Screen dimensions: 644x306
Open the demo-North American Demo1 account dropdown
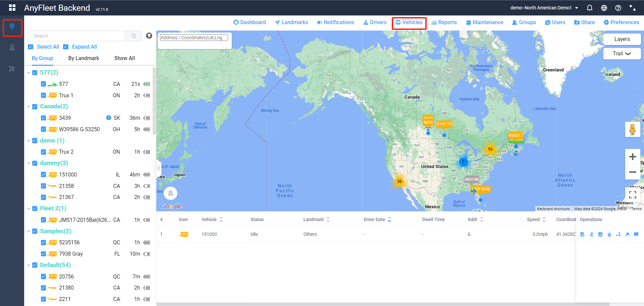544,8
